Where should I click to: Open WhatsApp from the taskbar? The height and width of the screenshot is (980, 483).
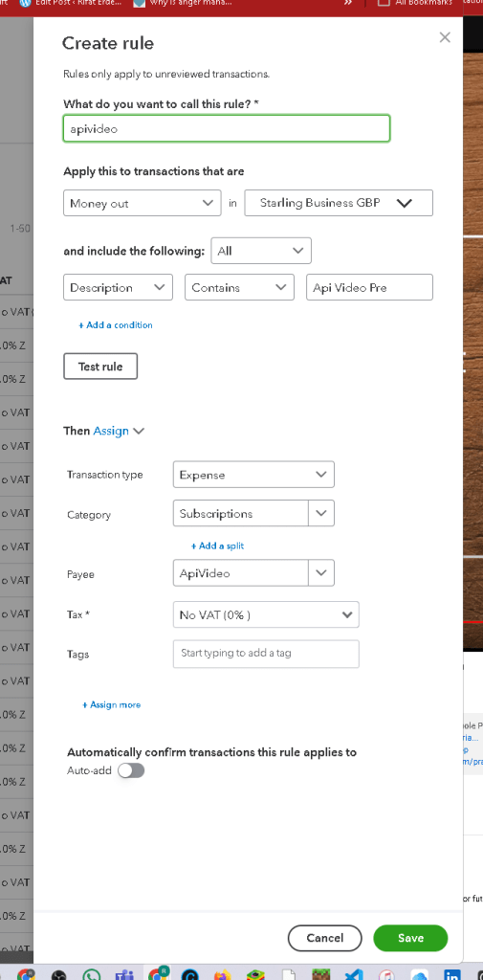tap(91, 973)
